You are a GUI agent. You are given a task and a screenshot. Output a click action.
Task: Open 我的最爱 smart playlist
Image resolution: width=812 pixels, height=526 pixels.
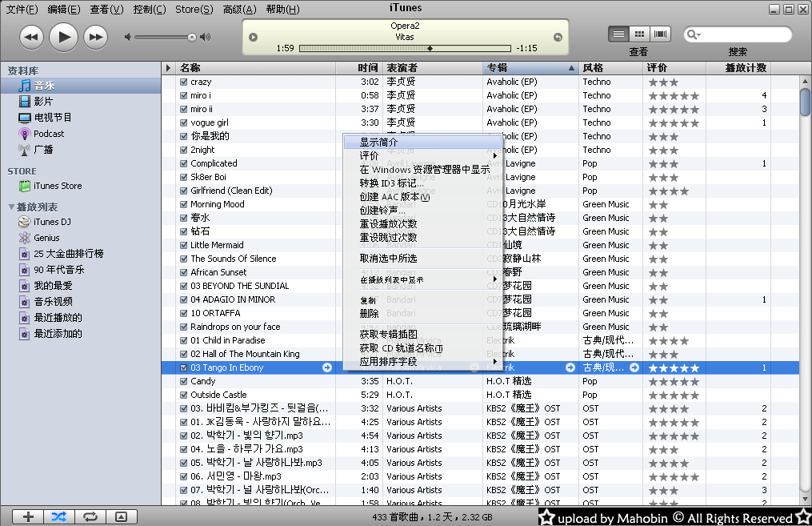[x=46, y=286]
